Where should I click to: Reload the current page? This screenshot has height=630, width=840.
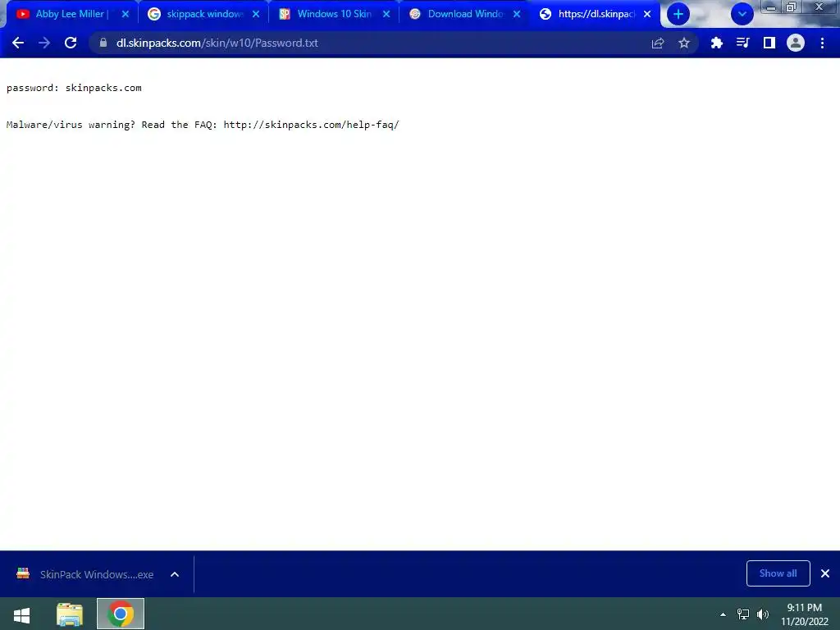[x=71, y=43]
